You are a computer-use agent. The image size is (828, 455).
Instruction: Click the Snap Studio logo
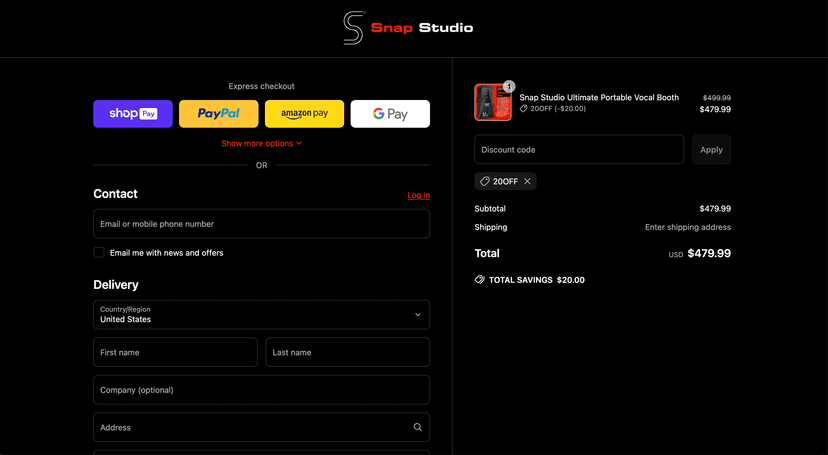(408, 27)
